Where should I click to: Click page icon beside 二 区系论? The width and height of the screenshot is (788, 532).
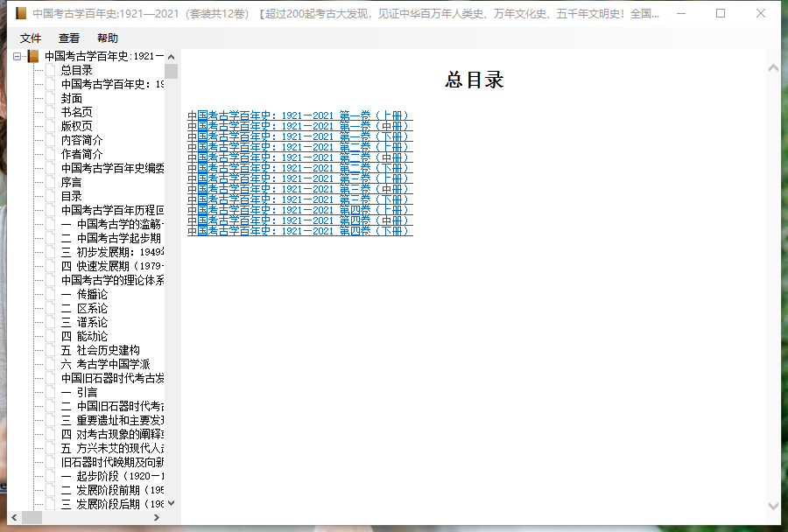click(x=50, y=308)
